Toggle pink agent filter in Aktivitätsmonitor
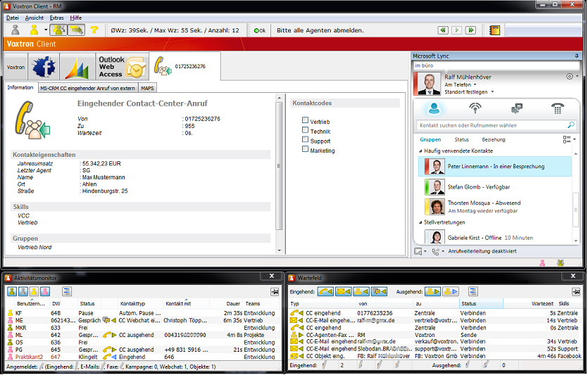The width and height of the screenshot is (588, 375). coord(45,291)
